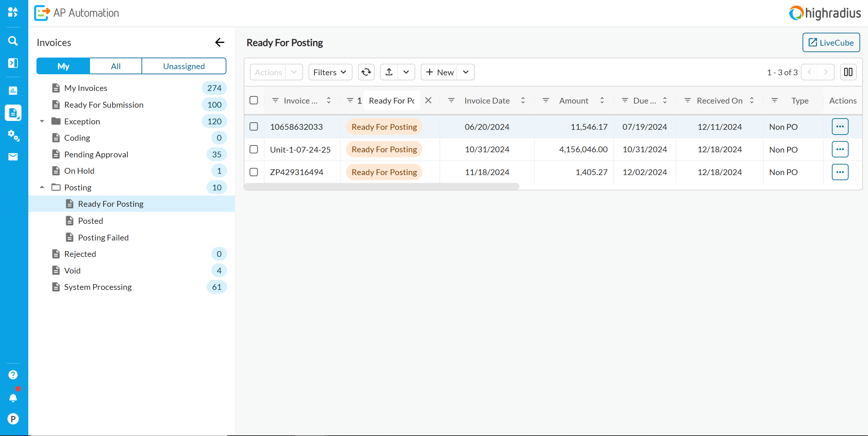
Task: Sort by Amount column arrows
Action: pyautogui.click(x=602, y=100)
